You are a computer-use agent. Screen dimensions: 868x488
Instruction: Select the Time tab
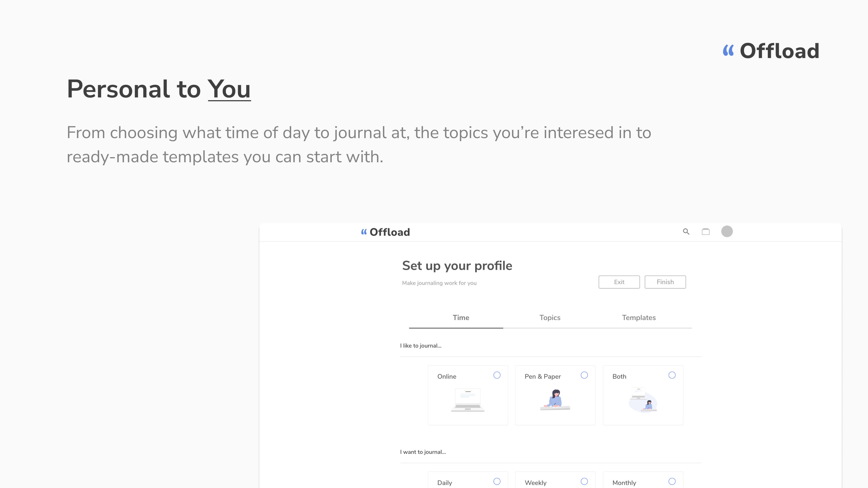tap(461, 317)
